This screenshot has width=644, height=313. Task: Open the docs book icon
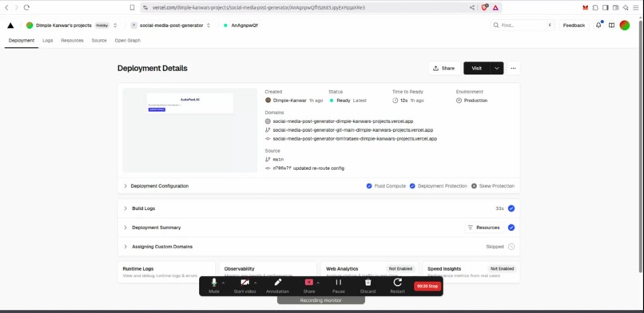point(611,26)
